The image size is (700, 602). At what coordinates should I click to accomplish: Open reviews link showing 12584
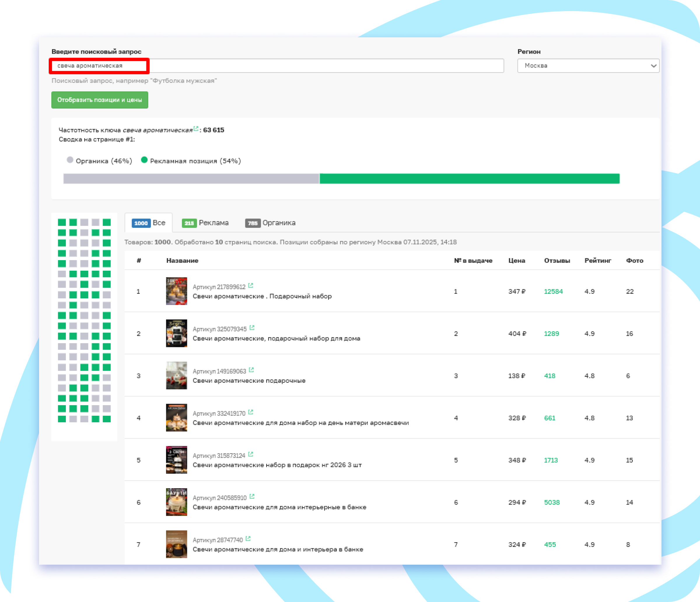553,291
